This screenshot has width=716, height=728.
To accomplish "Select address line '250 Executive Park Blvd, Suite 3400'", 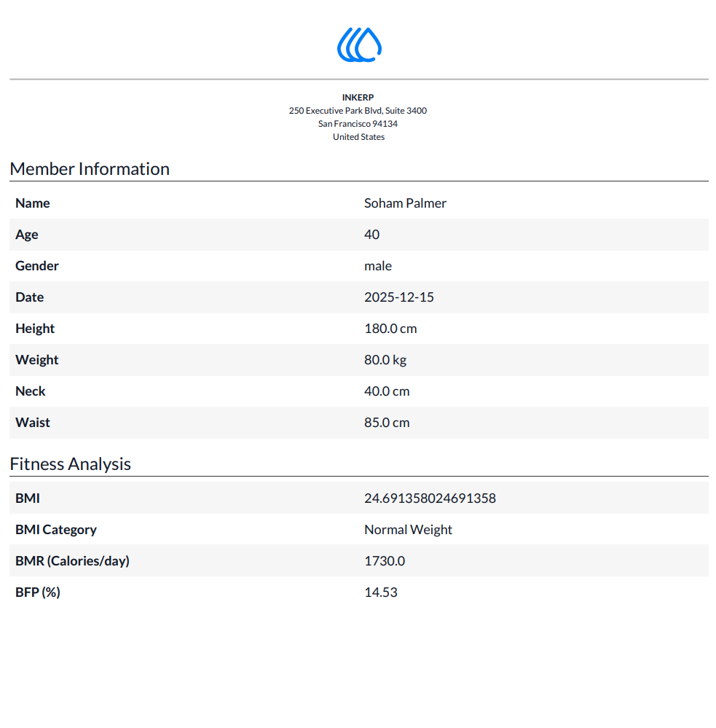I will coord(358,111).
